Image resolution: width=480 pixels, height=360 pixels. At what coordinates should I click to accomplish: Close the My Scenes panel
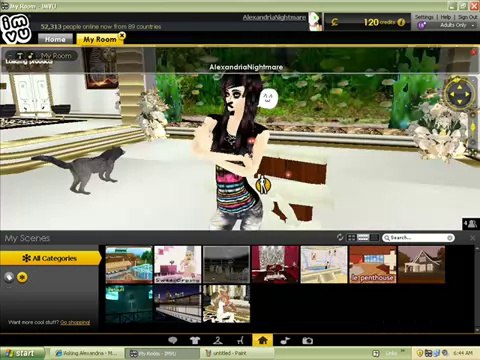tap(473, 238)
